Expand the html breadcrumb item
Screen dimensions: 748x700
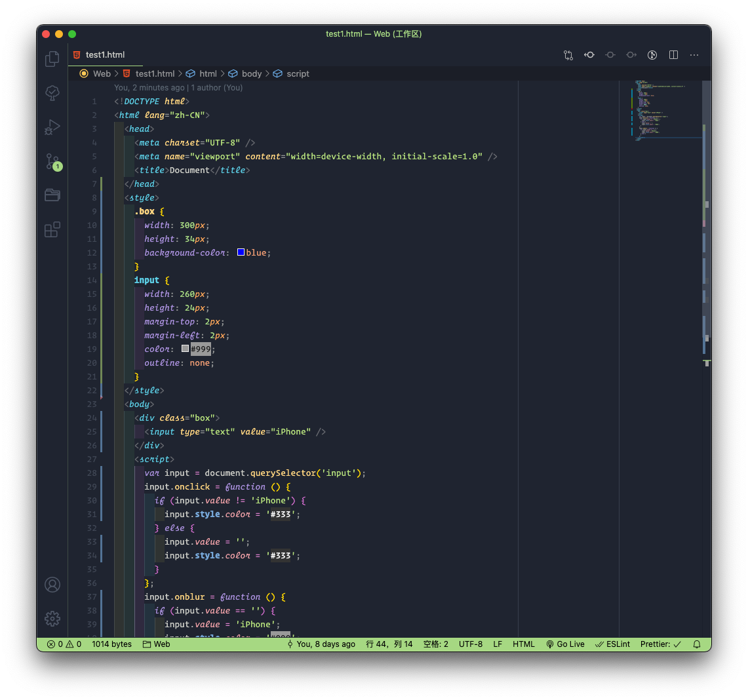point(208,73)
